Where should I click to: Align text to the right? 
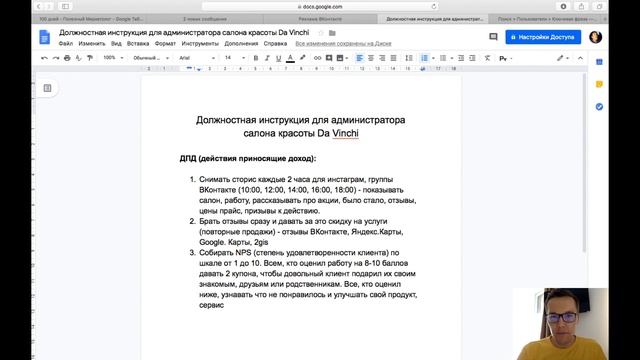coord(382,58)
